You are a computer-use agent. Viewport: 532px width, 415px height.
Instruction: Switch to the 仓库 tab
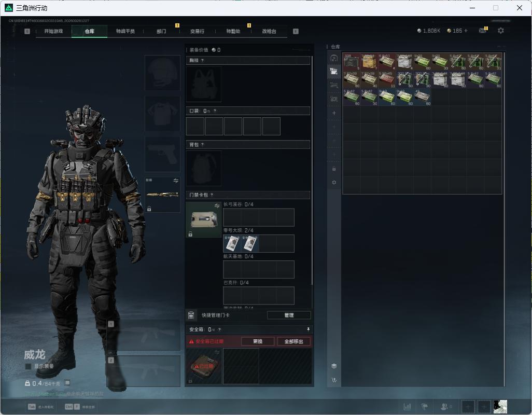90,31
